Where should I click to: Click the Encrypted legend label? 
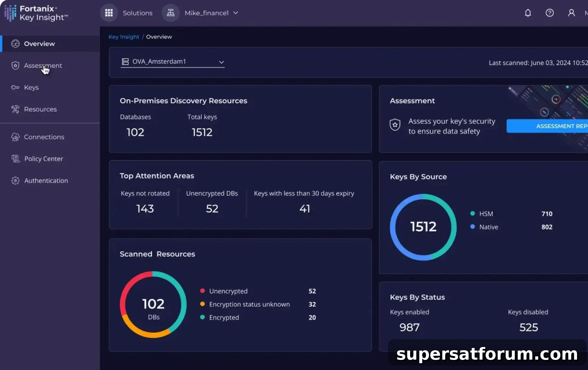224,318
